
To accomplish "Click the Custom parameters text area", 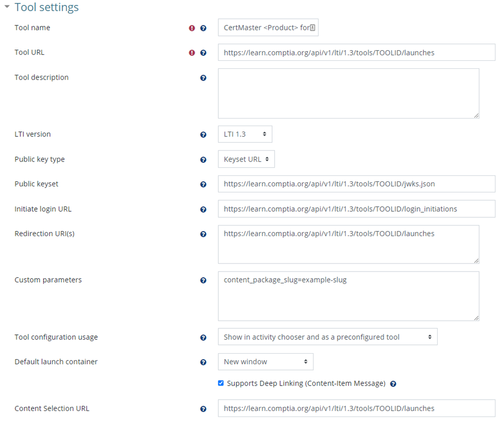I will [348, 296].
